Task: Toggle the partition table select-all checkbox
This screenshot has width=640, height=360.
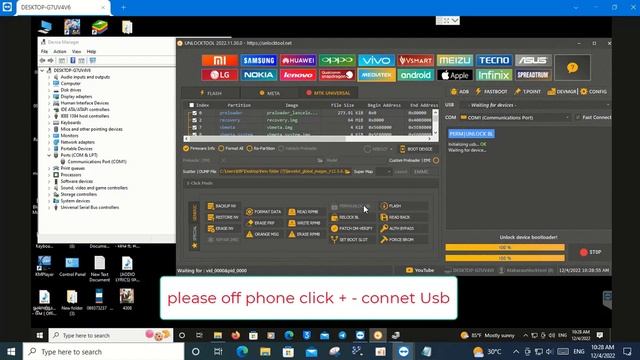Action: [191, 105]
